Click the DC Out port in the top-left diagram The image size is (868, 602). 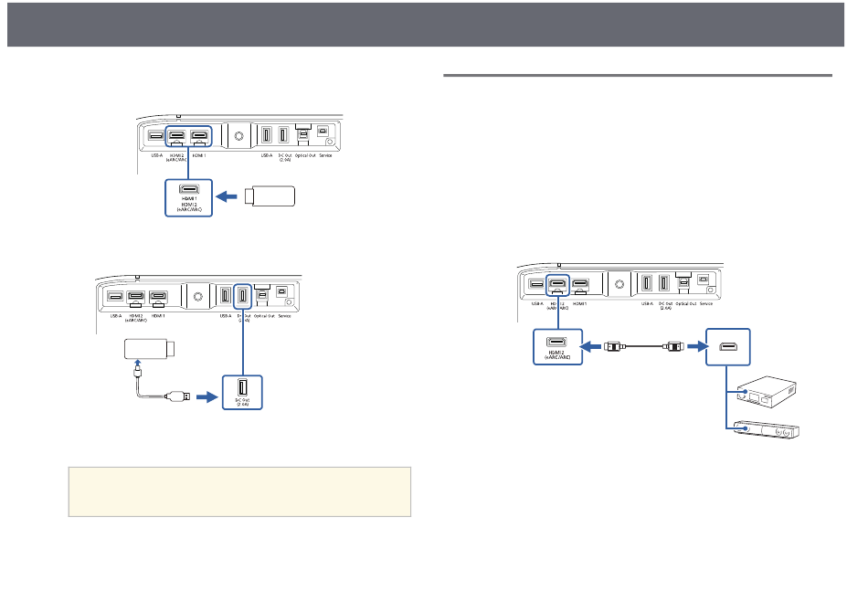coord(283,134)
